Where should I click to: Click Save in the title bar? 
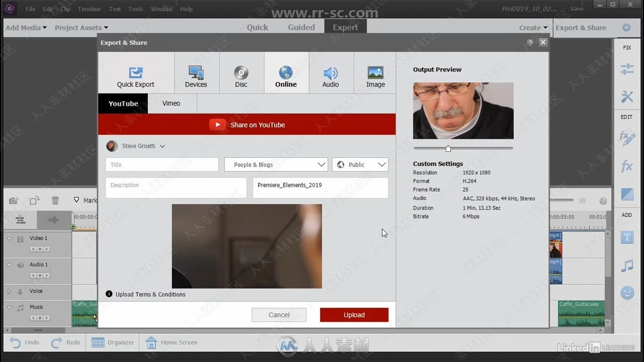point(577,9)
